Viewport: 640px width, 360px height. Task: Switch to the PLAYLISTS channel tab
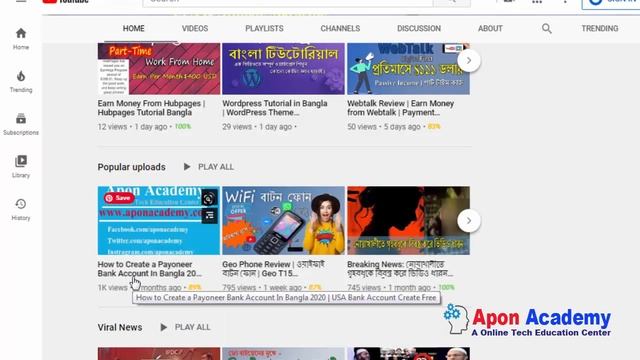[x=264, y=29]
